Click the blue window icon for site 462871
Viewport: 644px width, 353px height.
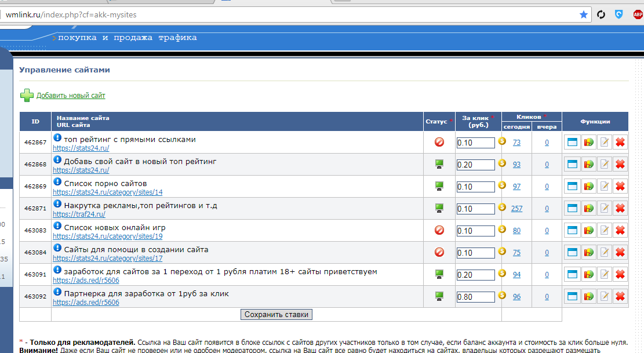[572, 209]
